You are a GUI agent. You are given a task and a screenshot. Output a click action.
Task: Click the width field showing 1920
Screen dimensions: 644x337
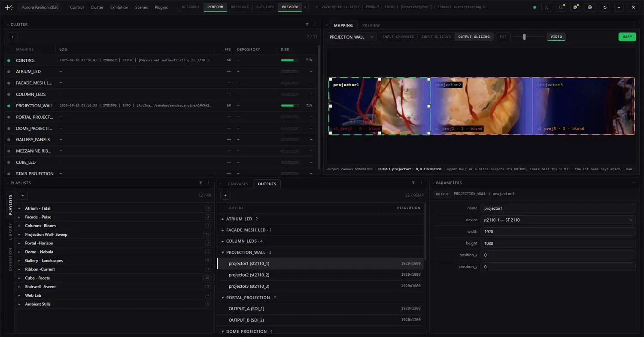tap(558, 232)
